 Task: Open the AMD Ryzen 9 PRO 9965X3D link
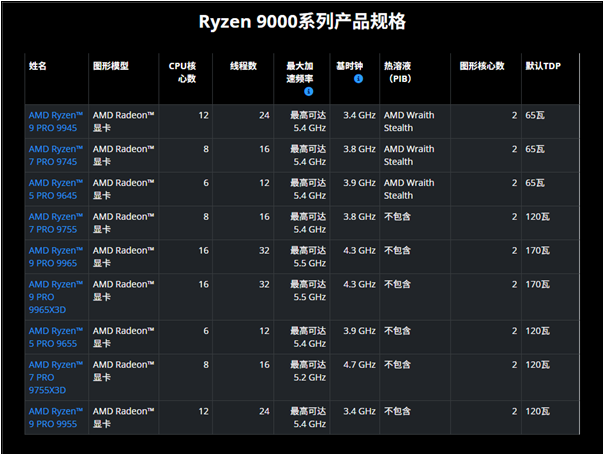56,297
